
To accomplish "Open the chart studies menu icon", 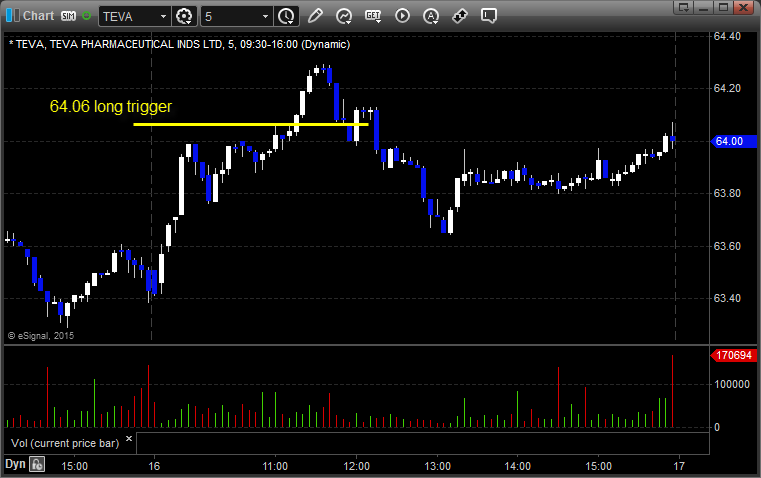I will (344, 16).
